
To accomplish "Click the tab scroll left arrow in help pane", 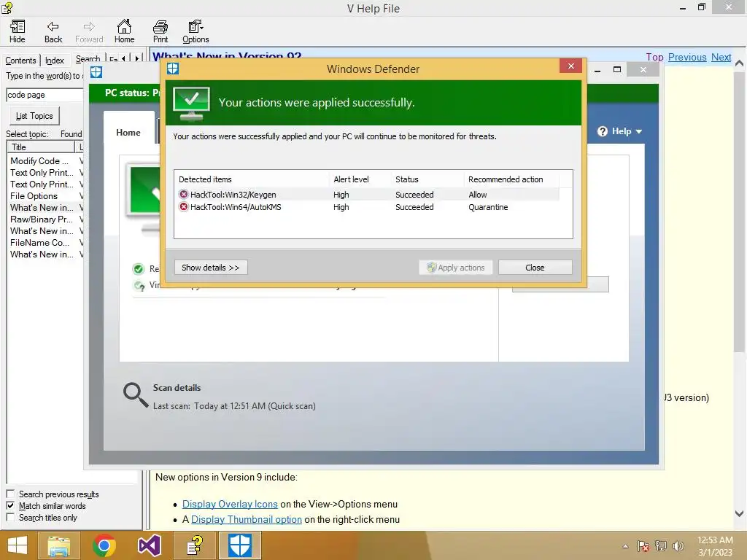I will pos(123,58).
